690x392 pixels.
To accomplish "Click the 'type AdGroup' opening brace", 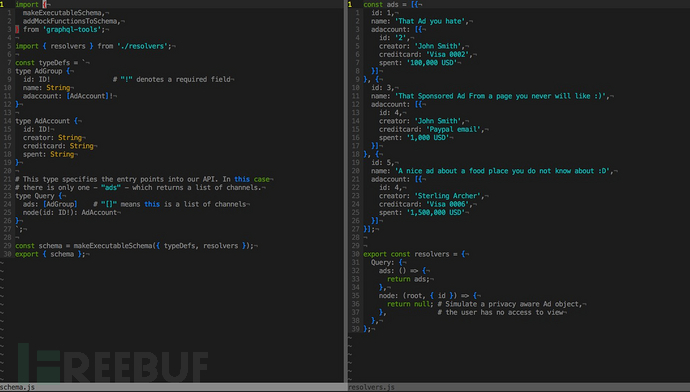I will 68,71.
